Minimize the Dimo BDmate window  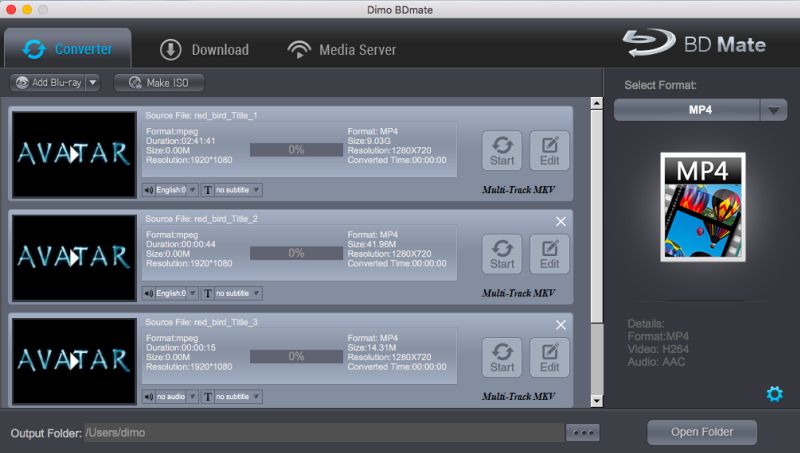[x=27, y=9]
